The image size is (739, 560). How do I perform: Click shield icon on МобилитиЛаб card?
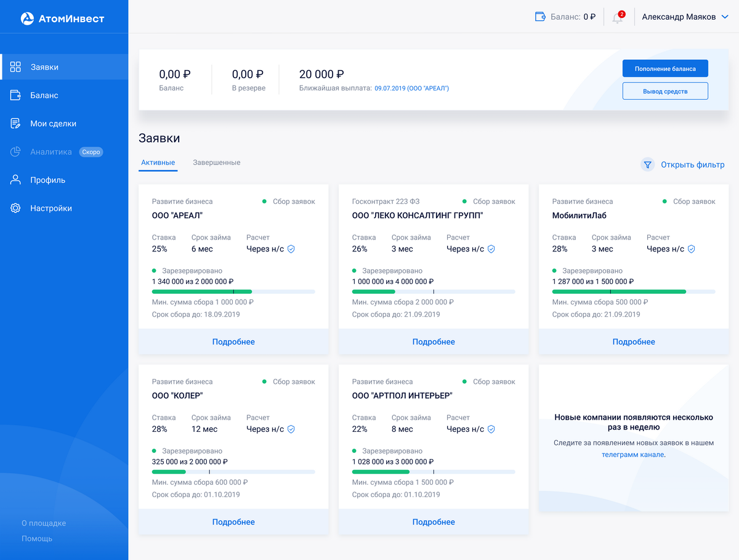pyautogui.click(x=692, y=249)
